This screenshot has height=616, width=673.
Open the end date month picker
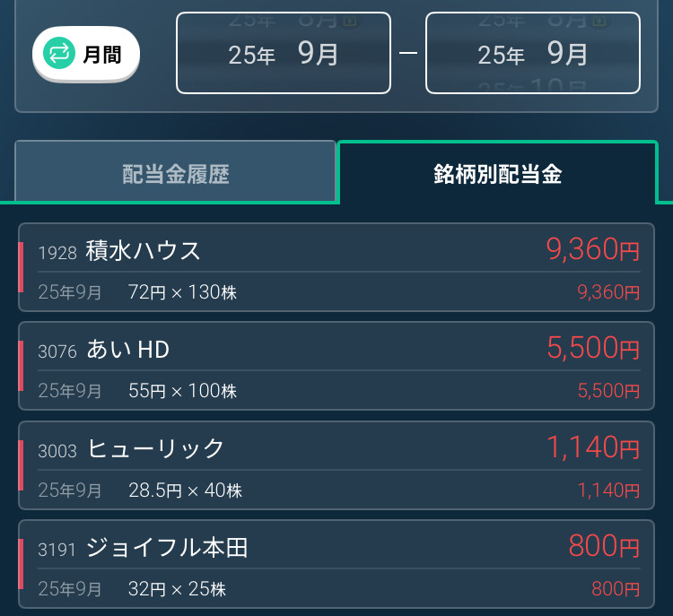click(x=532, y=53)
